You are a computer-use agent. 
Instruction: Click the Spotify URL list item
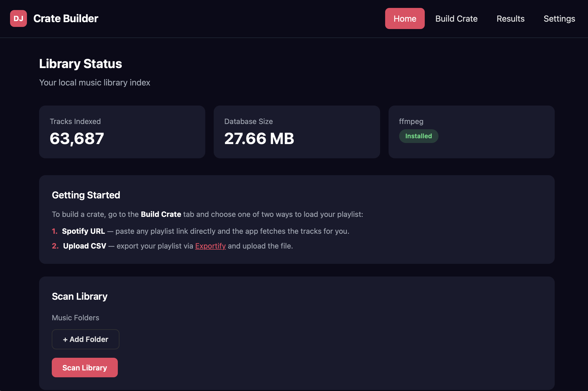click(83, 231)
